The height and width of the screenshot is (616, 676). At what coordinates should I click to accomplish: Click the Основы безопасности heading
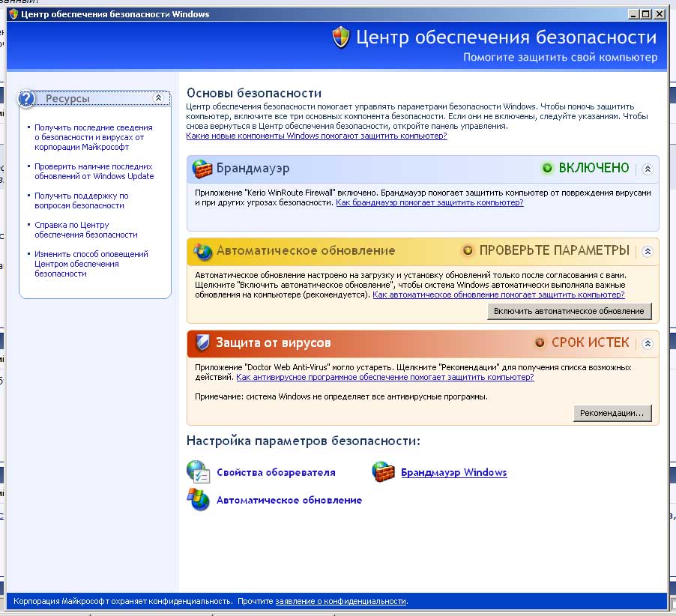tap(254, 93)
